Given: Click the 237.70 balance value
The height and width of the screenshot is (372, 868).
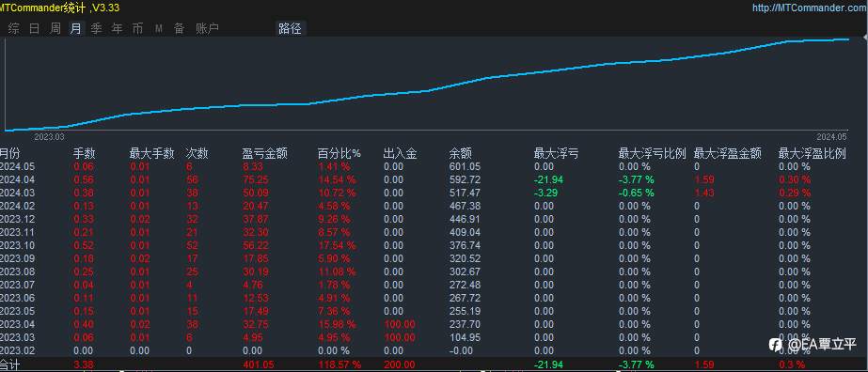Looking at the screenshot, I should 465,324.
